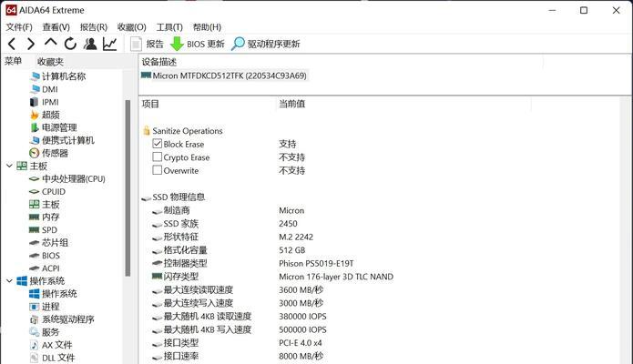Click the 报告 report page icon
Screen dimensions: 633x364
pyautogui.click(x=136, y=44)
